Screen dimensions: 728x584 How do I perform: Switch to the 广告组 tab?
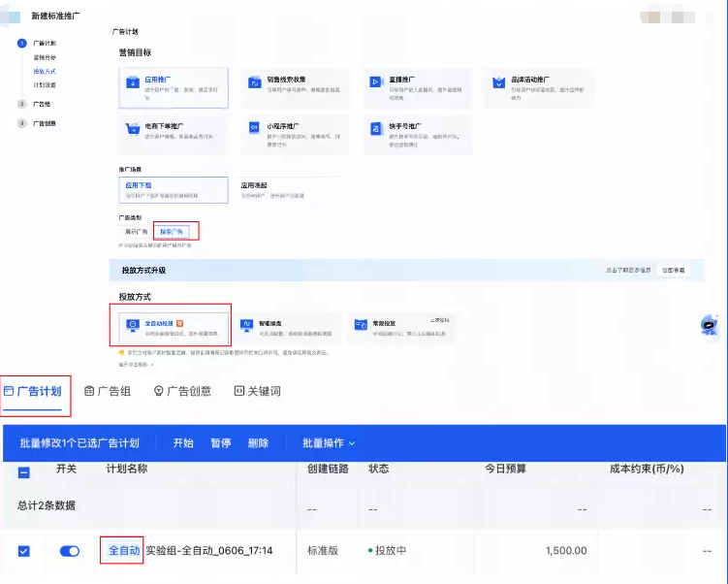click(x=108, y=391)
